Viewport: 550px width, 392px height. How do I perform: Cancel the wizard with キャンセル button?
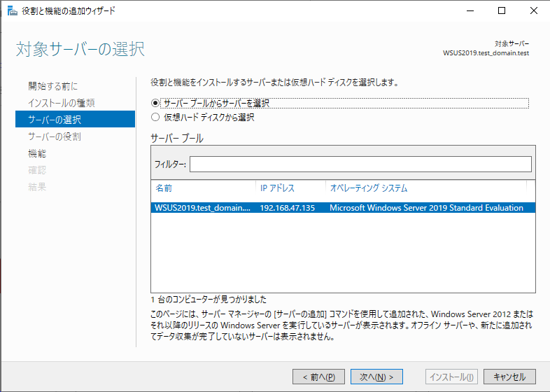(x=509, y=377)
